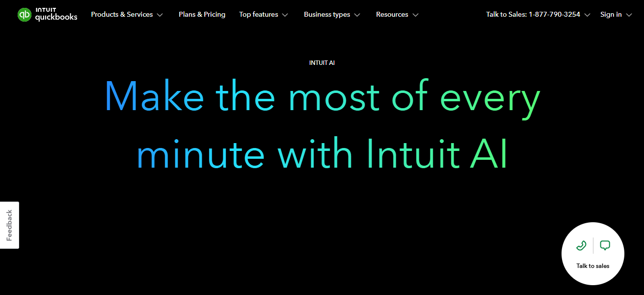644x295 pixels.
Task: Expand the chevron next to Products & Services
Action: (160, 15)
